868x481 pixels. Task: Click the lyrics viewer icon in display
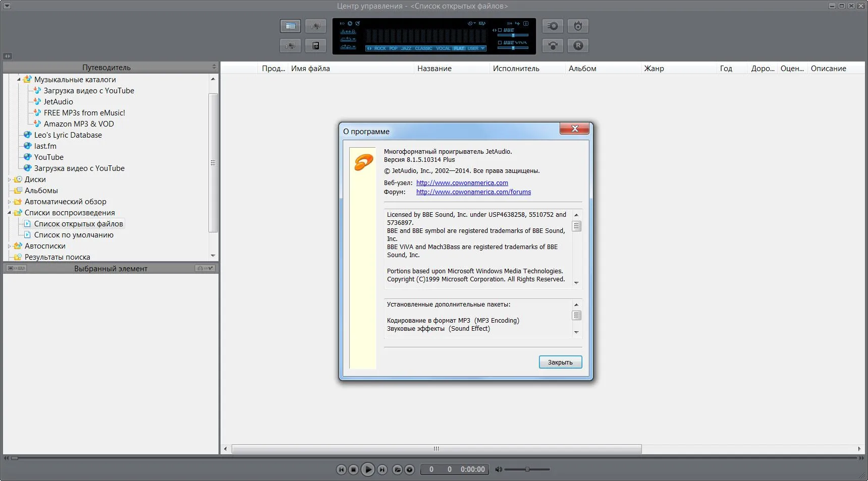[x=482, y=23]
